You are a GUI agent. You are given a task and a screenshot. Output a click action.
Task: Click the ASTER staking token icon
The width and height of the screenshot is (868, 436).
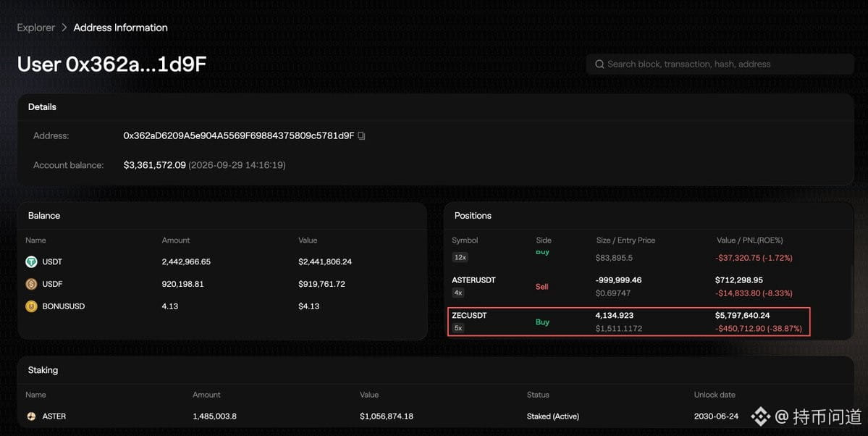tap(32, 416)
